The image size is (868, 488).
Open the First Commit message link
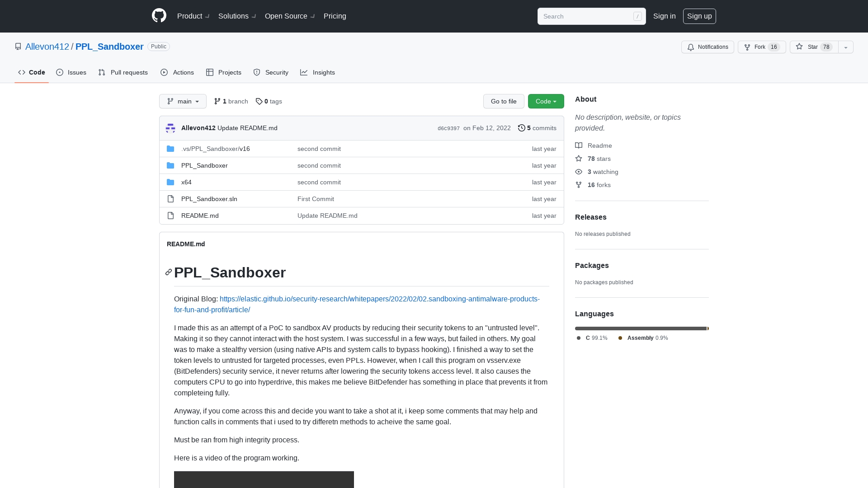click(316, 199)
